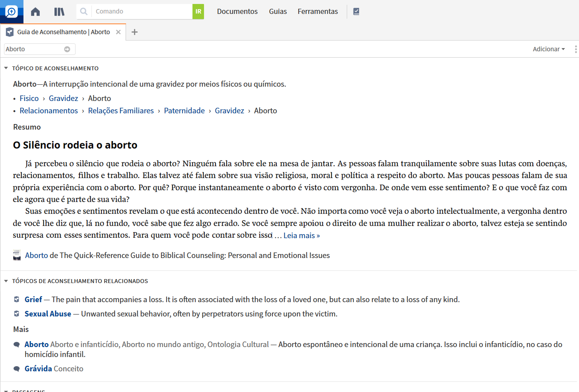Click the Leia mais link
Image resolution: width=579 pixels, height=392 pixels.
[301, 235]
